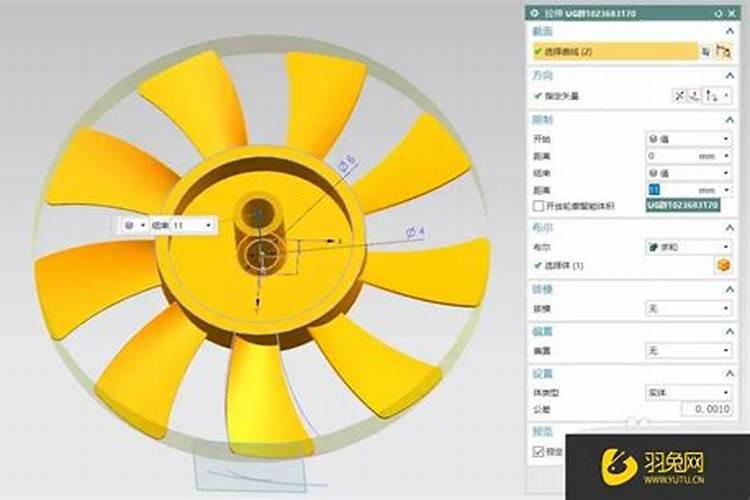750x500 pixels.
Task: Open the vector dialog icon in 方向
Action: click(697, 96)
